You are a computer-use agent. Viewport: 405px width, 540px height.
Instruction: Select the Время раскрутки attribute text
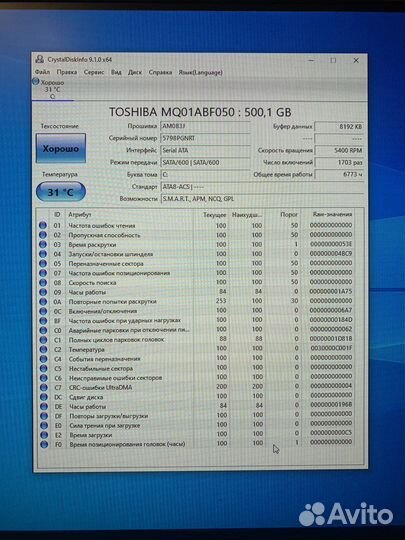92,245
